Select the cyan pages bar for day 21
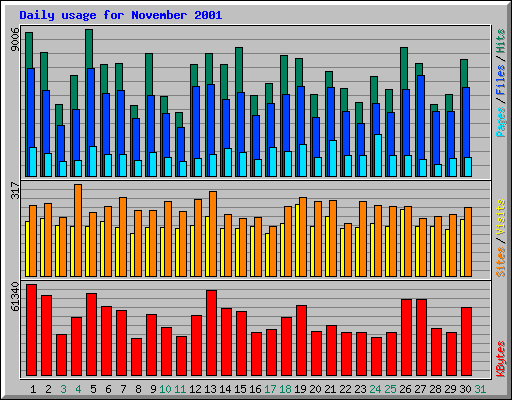The width and height of the screenshot is (512, 400). [333, 158]
